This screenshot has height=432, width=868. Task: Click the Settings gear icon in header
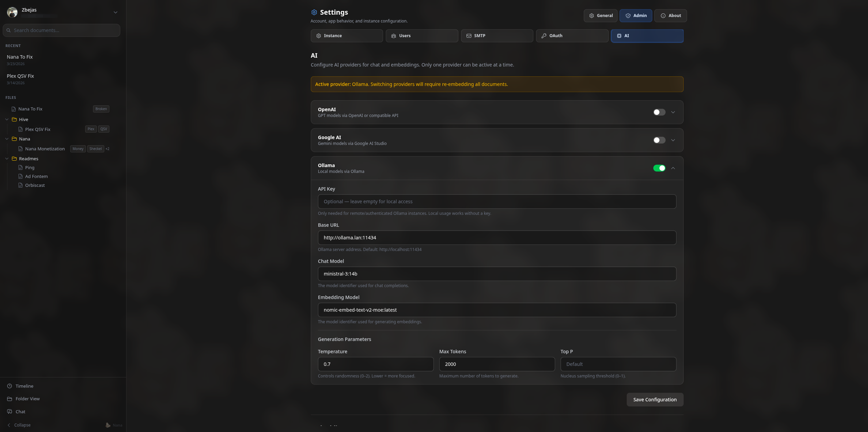314,12
